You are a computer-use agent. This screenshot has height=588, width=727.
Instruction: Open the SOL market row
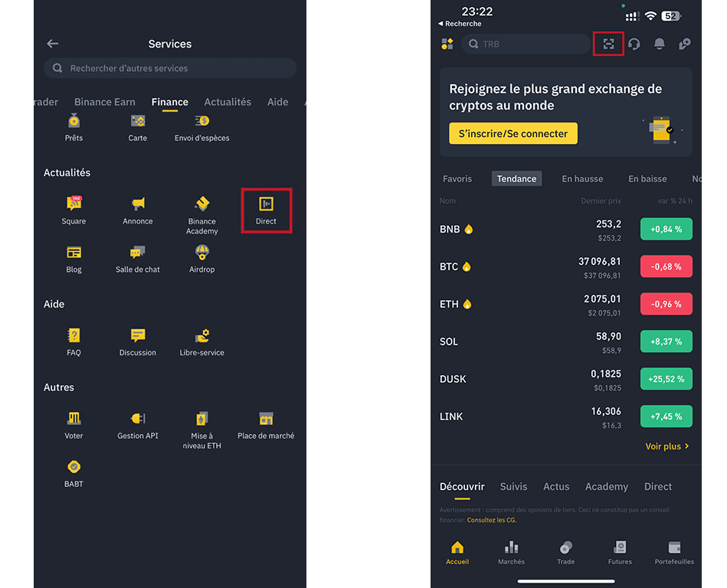click(x=565, y=342)
